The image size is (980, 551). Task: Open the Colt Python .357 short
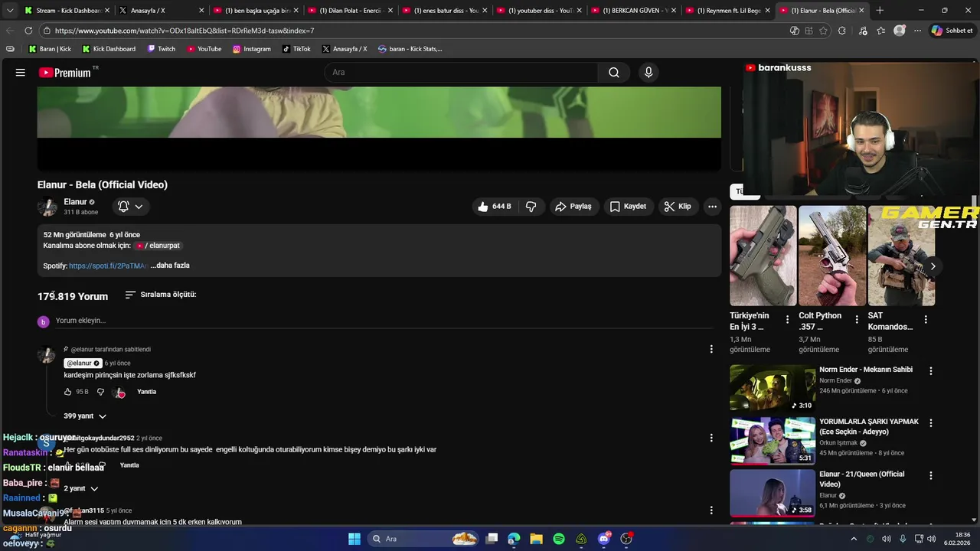click(x=832, y=256)
